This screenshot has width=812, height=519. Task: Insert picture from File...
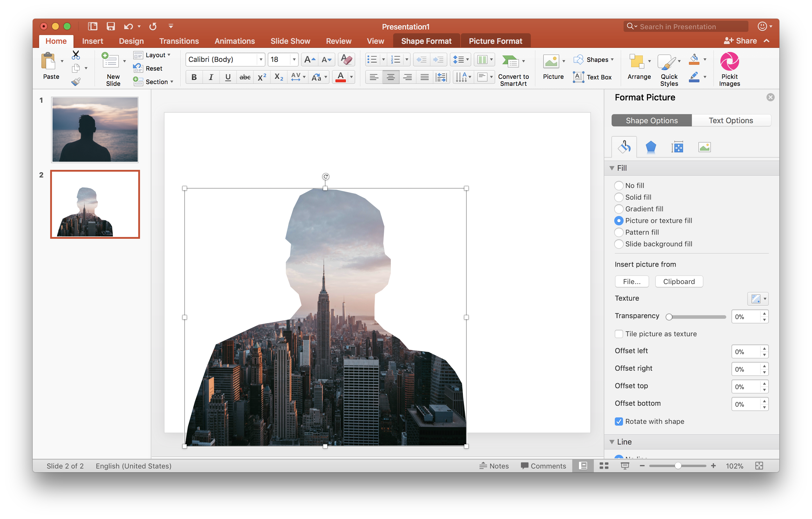coord(631,281)
